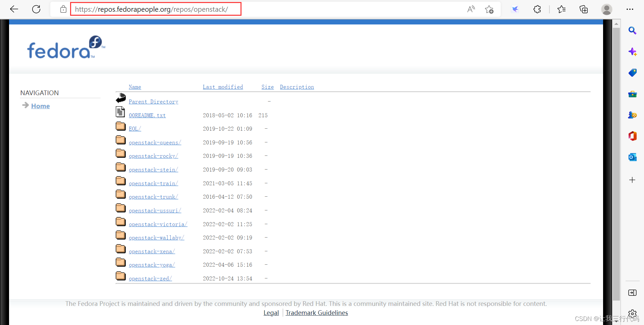Screen dimensions: 644x325
Task: Go to Home navigation link
Action: click(40, 106)
